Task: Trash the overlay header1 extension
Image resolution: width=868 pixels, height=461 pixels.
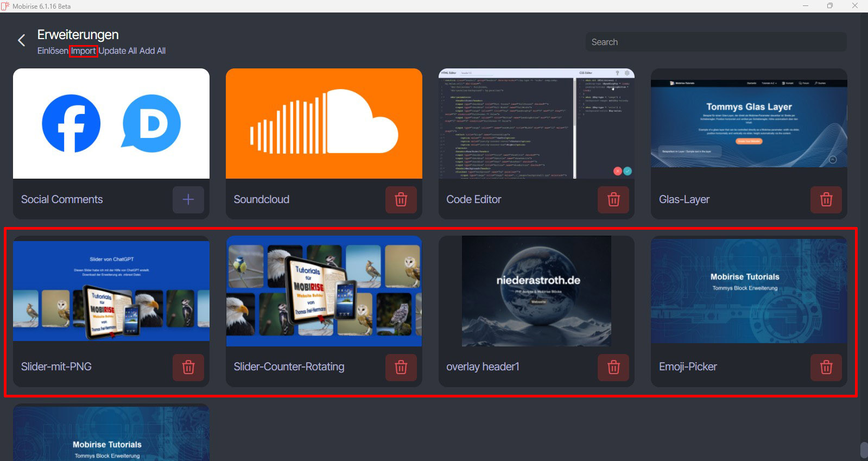Action: [x=613, y=367]
